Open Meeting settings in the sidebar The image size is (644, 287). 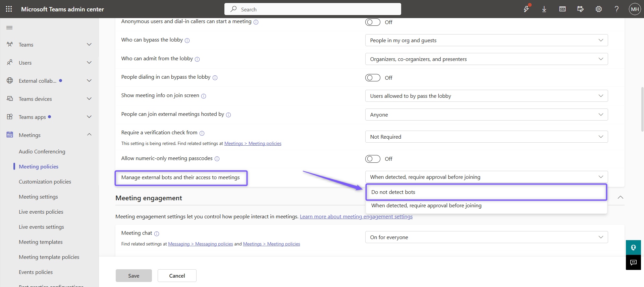coord(38,197)
